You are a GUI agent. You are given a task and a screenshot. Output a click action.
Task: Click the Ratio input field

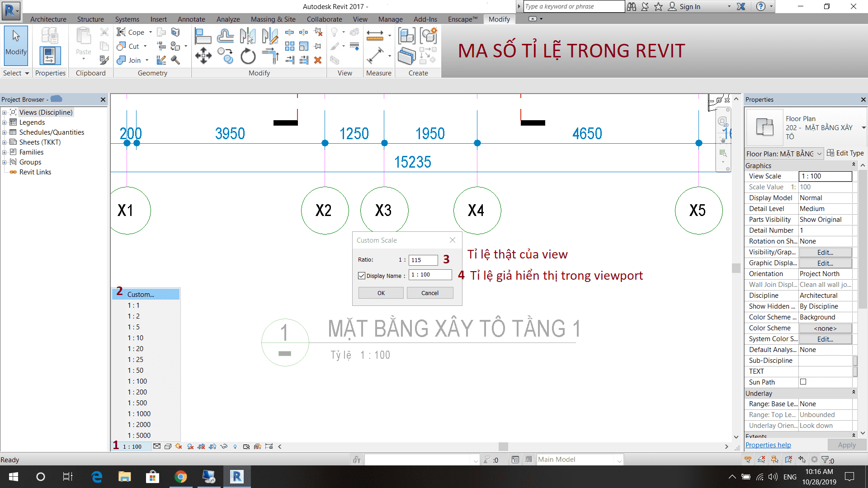tap(423, 260)
